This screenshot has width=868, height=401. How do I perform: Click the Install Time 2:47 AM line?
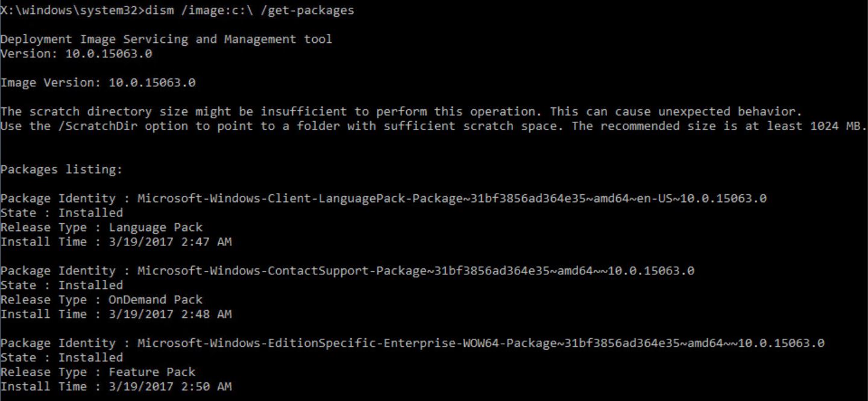(116, 242)
